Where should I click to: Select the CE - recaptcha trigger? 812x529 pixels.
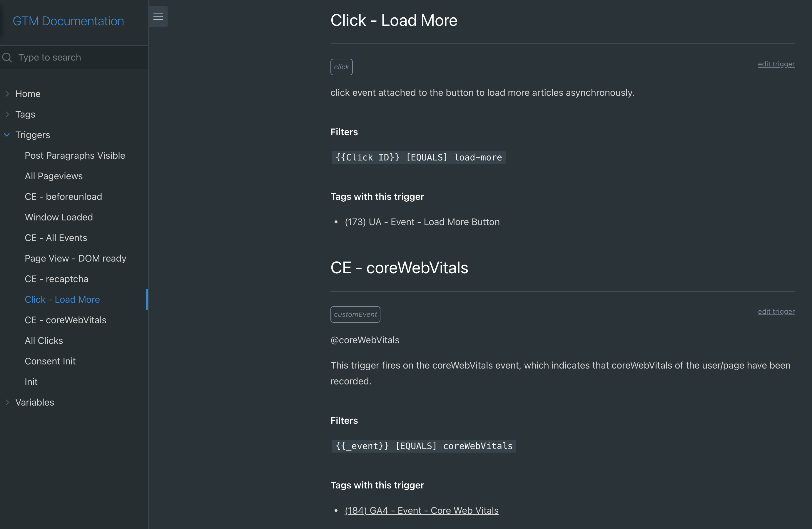[57, 279]
